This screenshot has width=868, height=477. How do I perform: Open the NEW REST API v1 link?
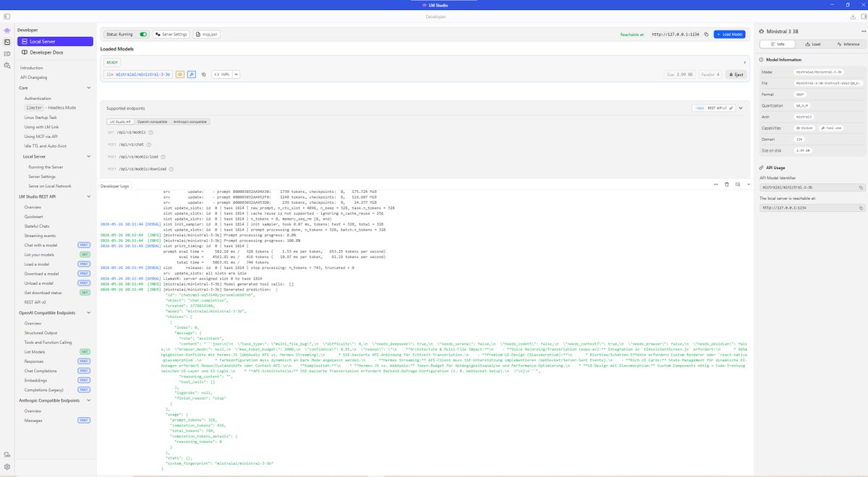click(x=713, y=108)
